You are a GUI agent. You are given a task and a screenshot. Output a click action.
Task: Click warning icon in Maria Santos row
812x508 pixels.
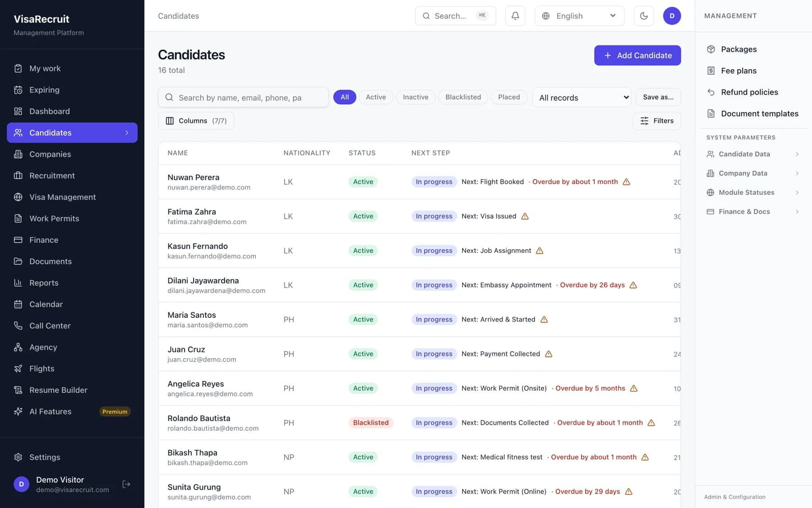click(x=544, y=320)
